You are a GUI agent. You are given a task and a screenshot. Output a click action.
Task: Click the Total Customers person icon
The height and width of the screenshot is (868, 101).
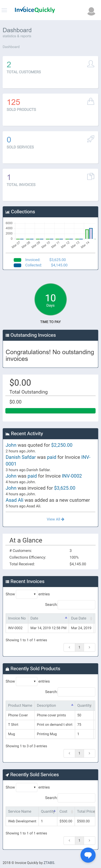click(x=91, y=64)
